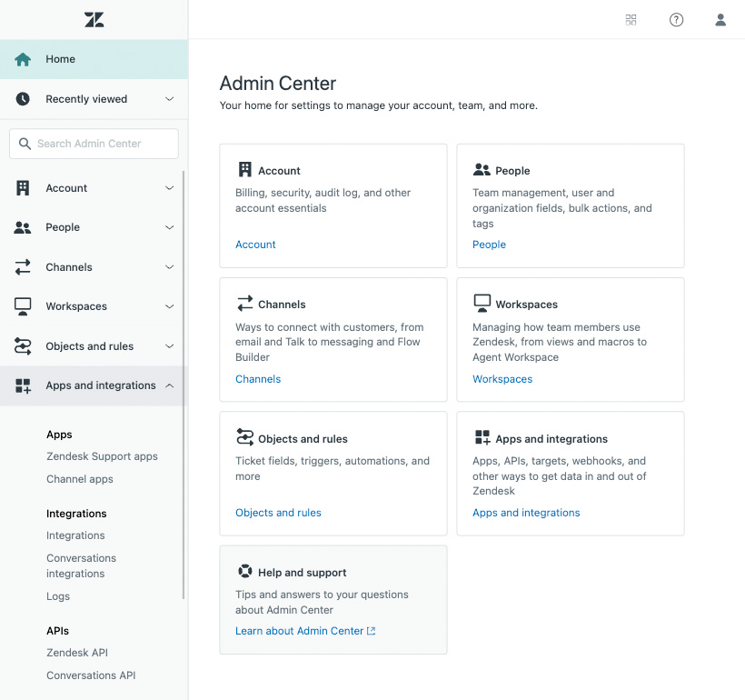The image size is (745, 700).
Task: Click the search magnifier icon
Action: pos(25,144)
